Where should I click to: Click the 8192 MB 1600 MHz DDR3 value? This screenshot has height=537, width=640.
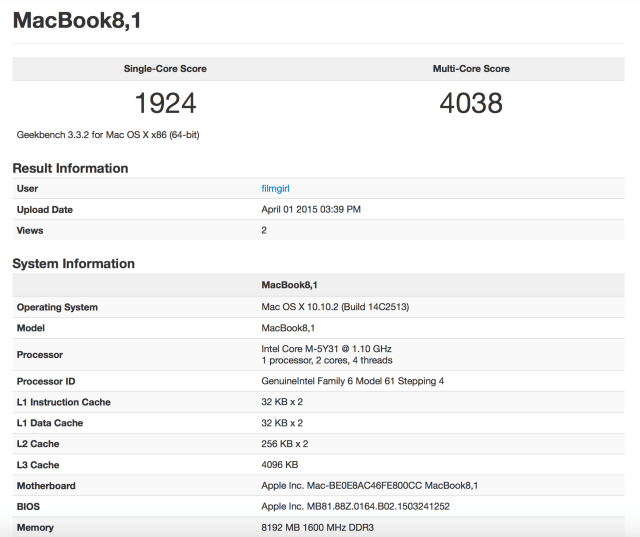coord(318,527)
